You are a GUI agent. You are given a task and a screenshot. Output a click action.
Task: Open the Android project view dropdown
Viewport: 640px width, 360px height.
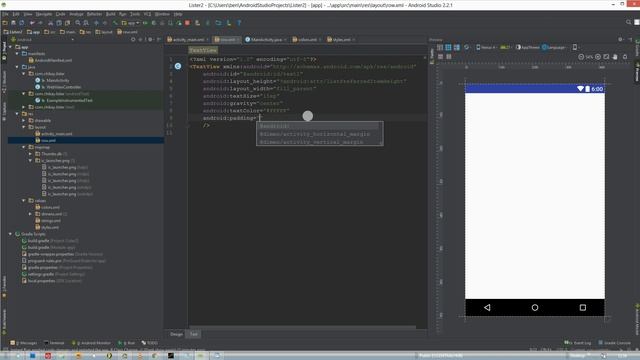[x=43, y=40]
